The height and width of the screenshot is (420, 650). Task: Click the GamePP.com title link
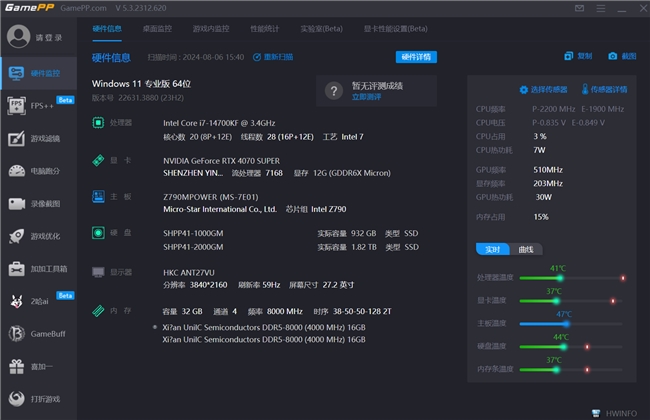coord(83,8)
